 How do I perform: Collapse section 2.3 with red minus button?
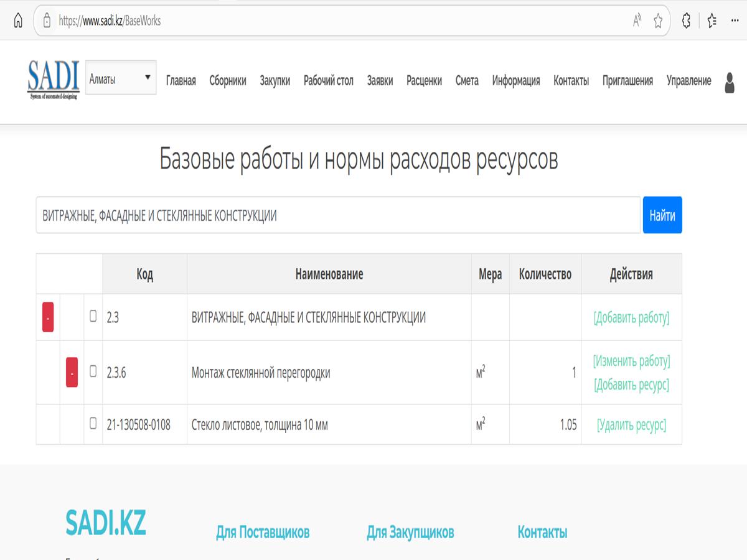pyautogui.click(x=48, y=317)
